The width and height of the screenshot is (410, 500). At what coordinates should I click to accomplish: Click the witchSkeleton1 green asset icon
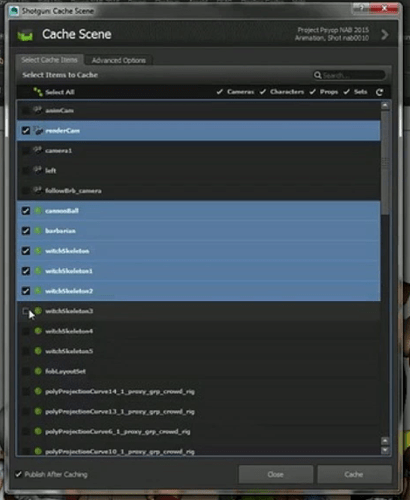click(x=38, y=270)
